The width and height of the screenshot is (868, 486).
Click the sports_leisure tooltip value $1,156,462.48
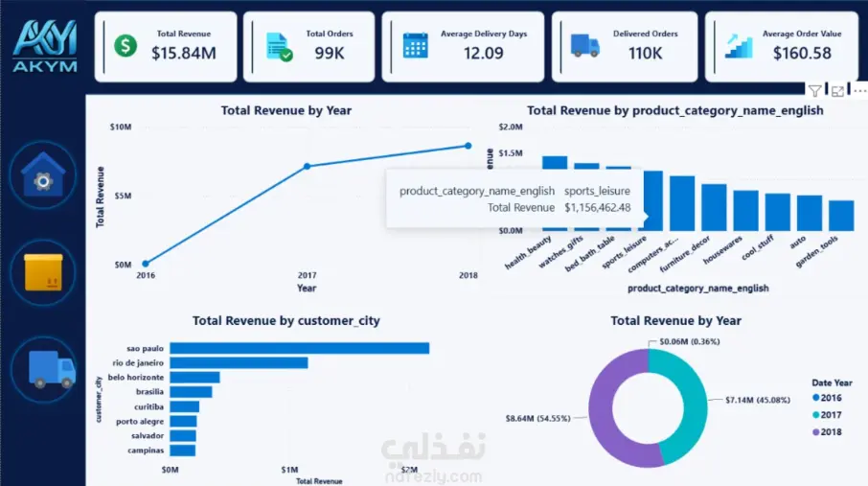[597, 207]
